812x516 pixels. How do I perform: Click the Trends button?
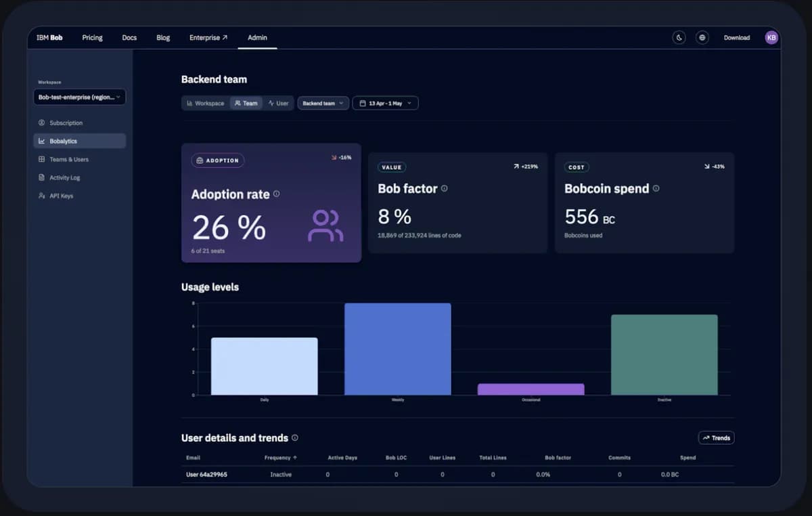tap(716, 438)
